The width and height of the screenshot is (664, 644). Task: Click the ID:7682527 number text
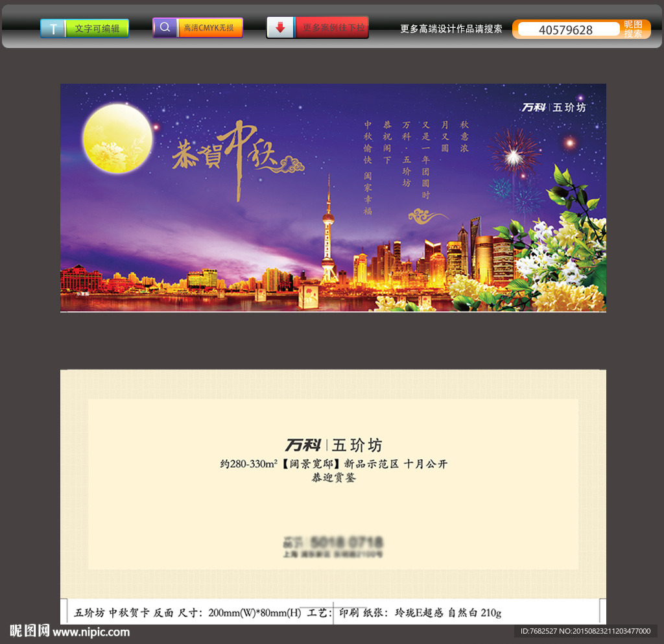538,631
